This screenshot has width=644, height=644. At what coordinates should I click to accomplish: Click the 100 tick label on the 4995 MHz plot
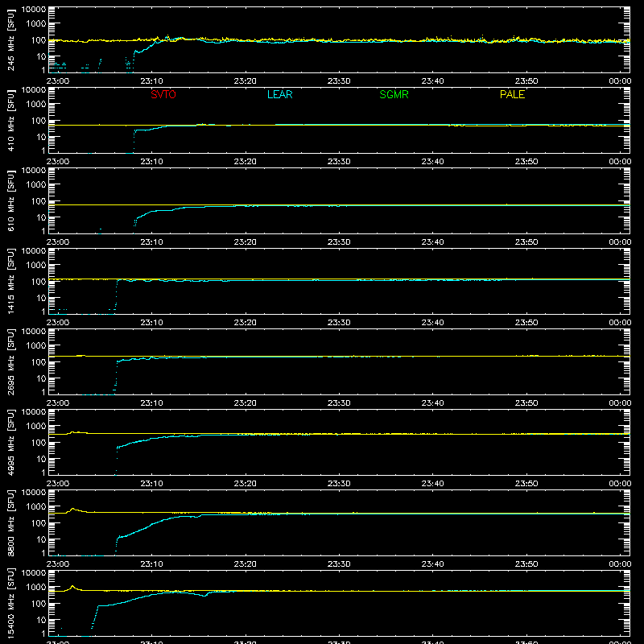point(39,443)
